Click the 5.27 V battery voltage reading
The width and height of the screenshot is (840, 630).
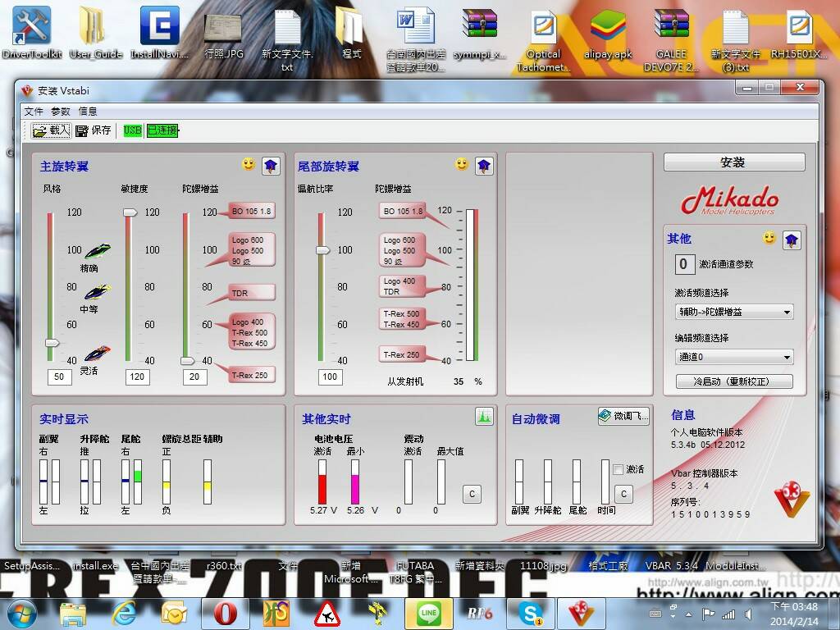(x=323, y=510)
